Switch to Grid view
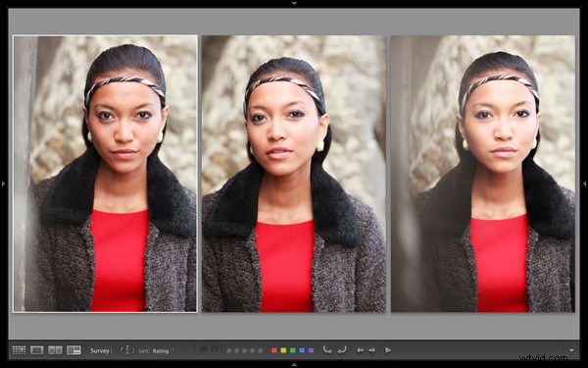Screen dimensions: 588x368 [x=19, y=350]
